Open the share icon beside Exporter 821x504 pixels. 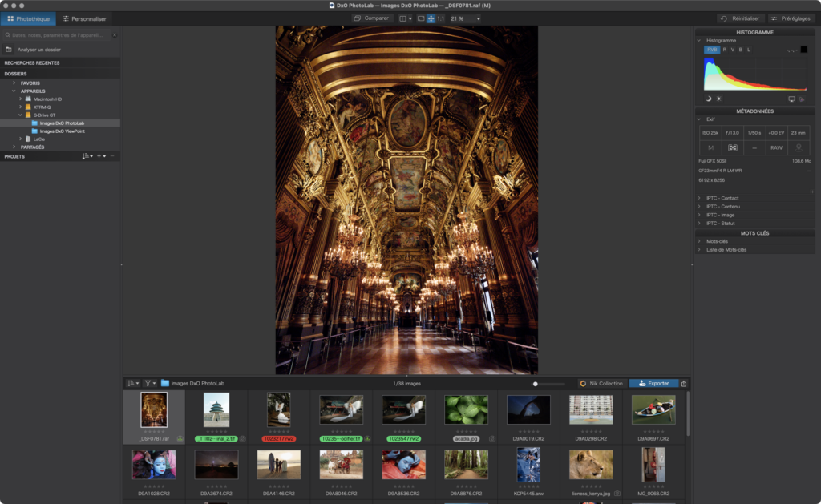tap(684, 384)
